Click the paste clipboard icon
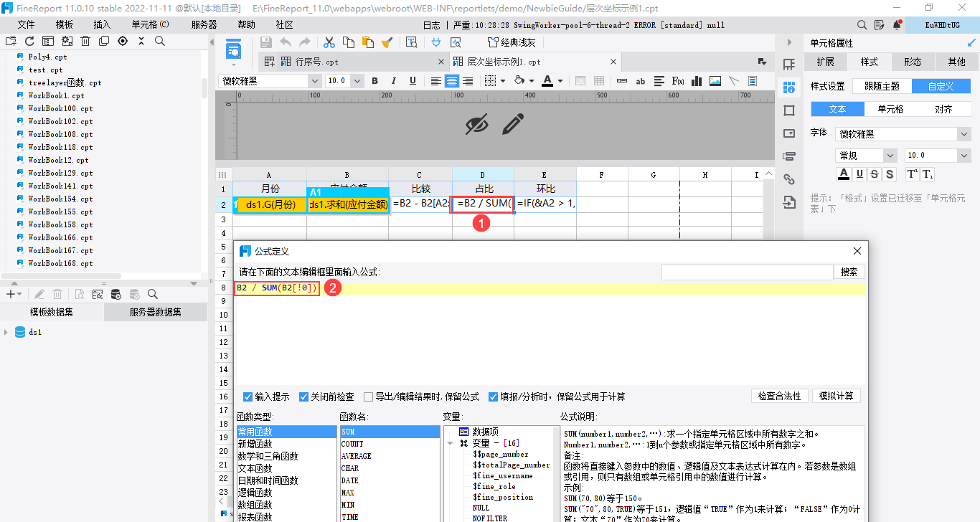 coord(368,42)
